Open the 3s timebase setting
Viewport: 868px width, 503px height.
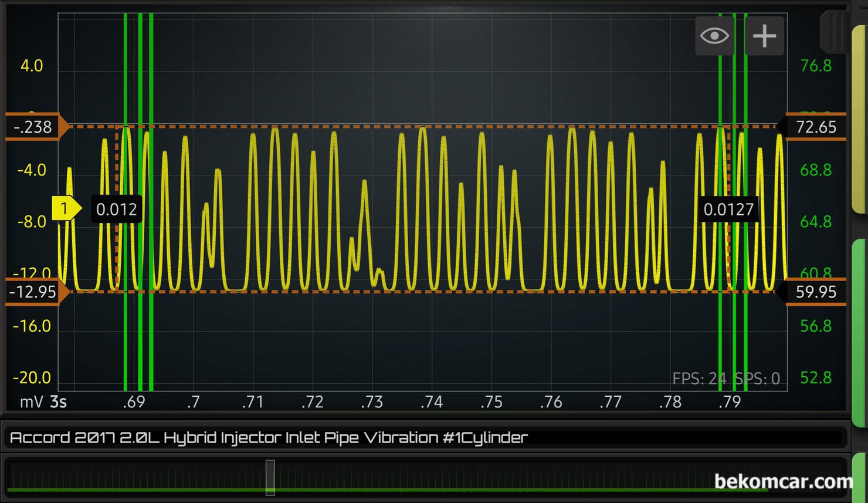[58, 402]
